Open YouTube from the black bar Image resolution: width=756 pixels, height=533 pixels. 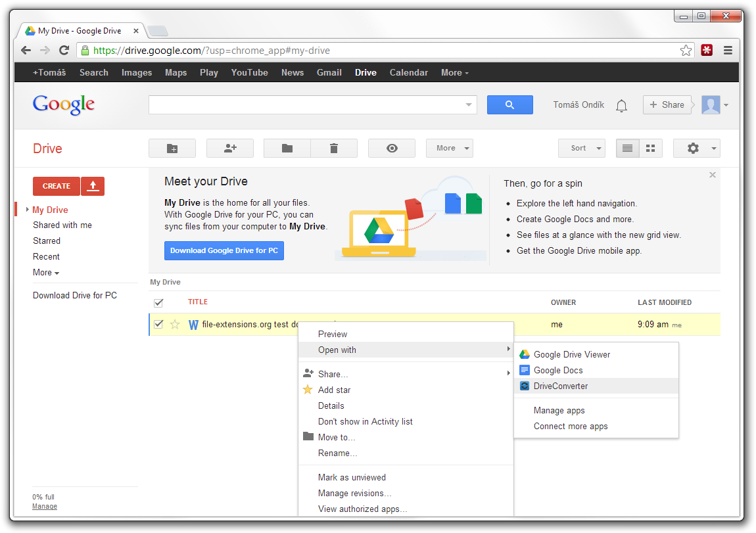click(x=249, y=73)
